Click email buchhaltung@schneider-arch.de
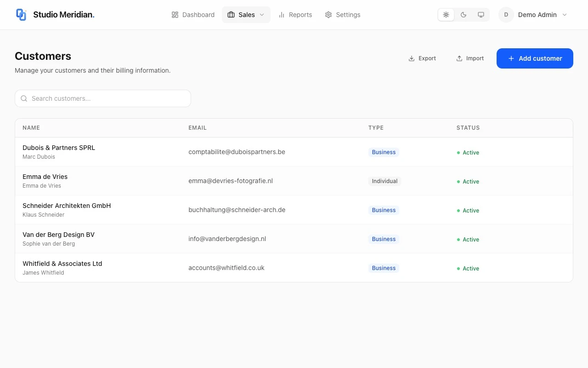The height and width of the screenshot is (368, 588). [x=237, y=210]
